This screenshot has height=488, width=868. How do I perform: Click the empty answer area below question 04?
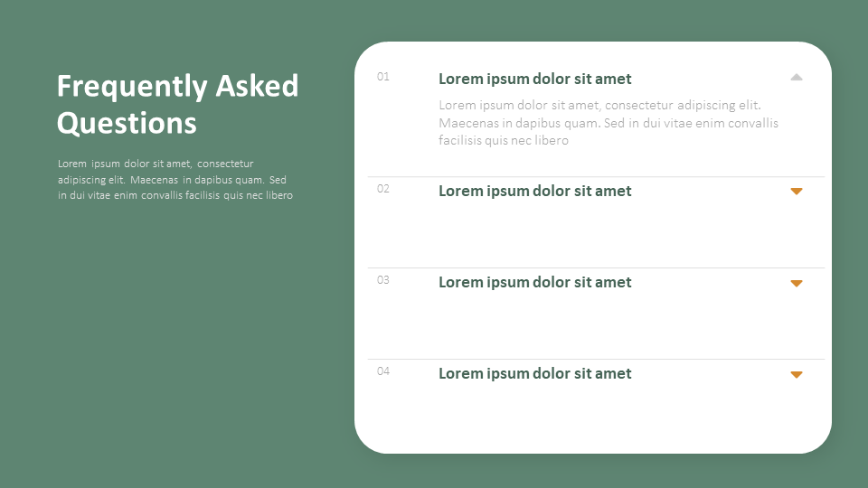[x=596, y=416]
